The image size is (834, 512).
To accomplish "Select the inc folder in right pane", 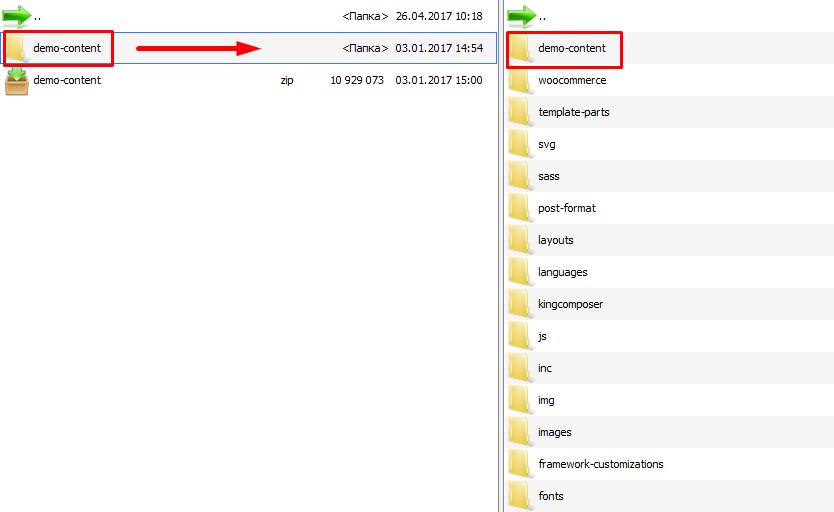I will [545, 368].
